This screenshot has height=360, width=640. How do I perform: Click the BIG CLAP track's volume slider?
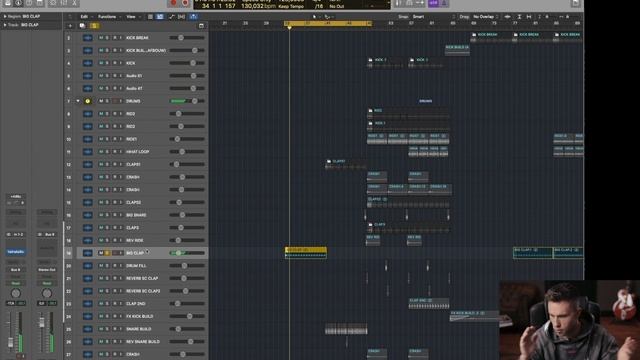click(187, 253)
